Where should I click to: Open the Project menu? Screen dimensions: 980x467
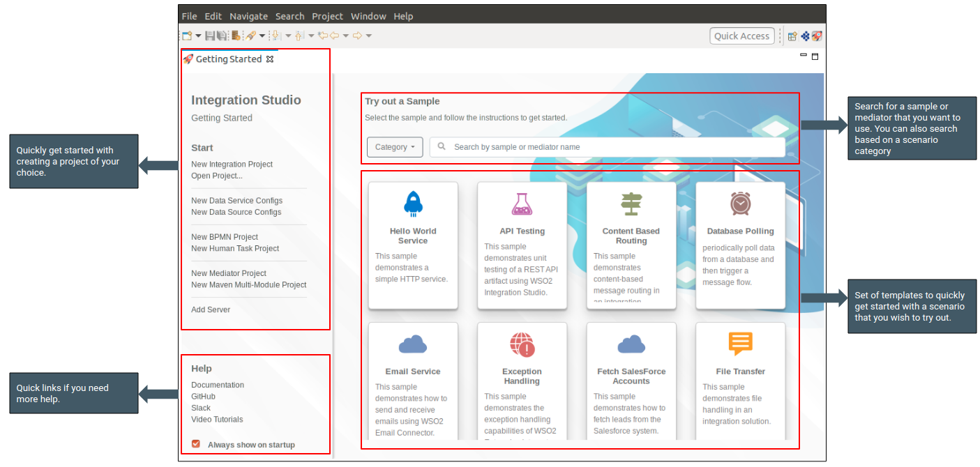pos(328,15)
